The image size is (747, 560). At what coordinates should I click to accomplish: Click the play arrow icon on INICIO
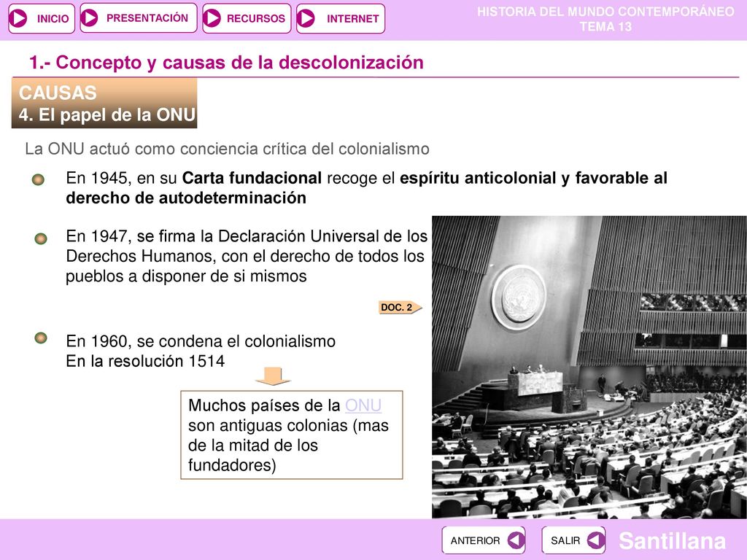19,18
